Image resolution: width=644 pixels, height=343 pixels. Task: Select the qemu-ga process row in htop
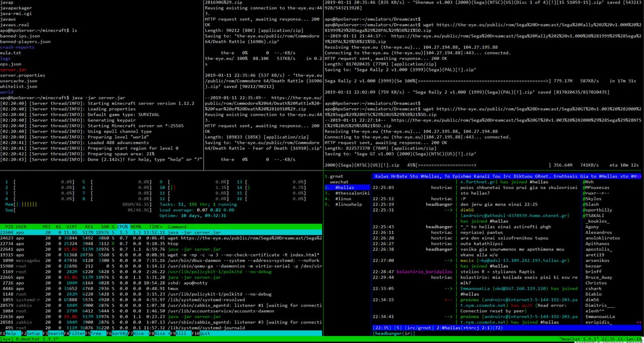(x=161, y=266)
